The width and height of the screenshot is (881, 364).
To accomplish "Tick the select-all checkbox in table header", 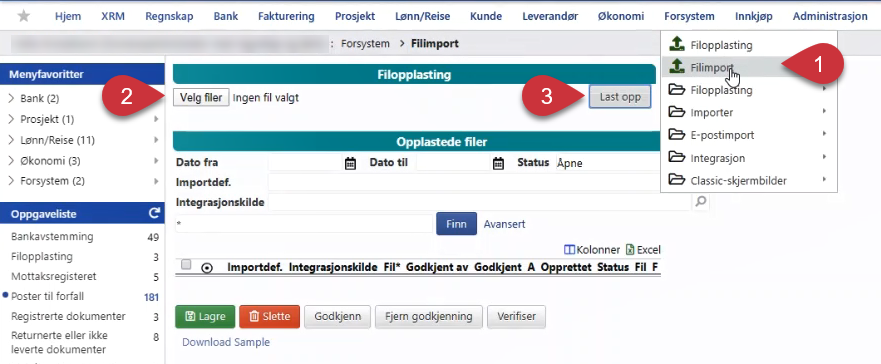I will (x=186, y=264).
